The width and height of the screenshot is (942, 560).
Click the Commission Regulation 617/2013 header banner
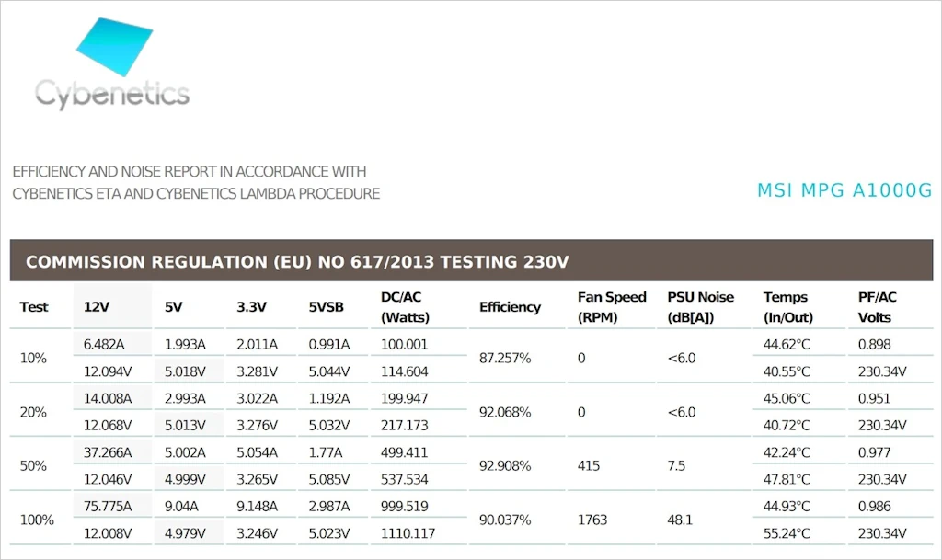pyautogui.click(x=471, y=261)
